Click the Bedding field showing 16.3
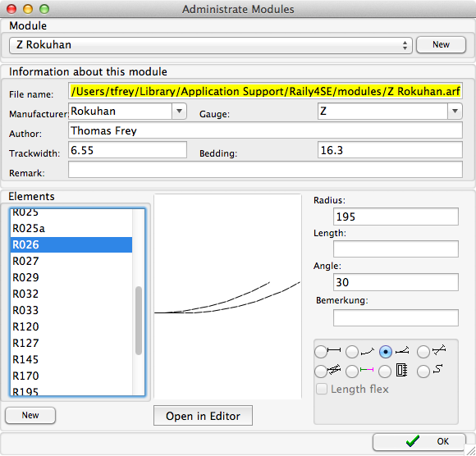This screenshot has height=456, width=476. (x=390, y=150)
